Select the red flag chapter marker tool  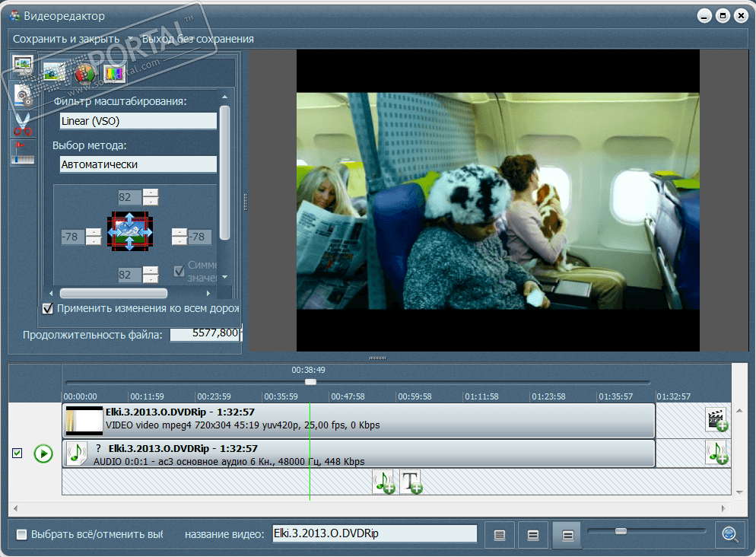23,153
